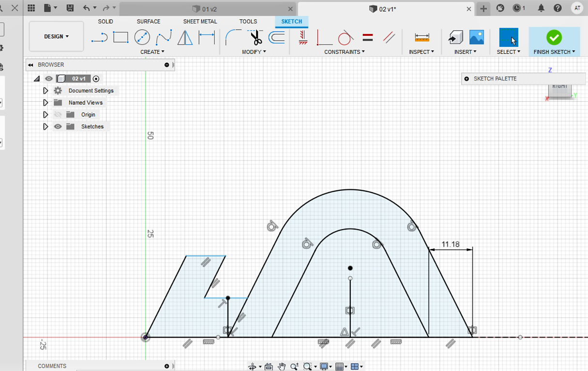Insert an image with the picture icon

click(477, 37)
